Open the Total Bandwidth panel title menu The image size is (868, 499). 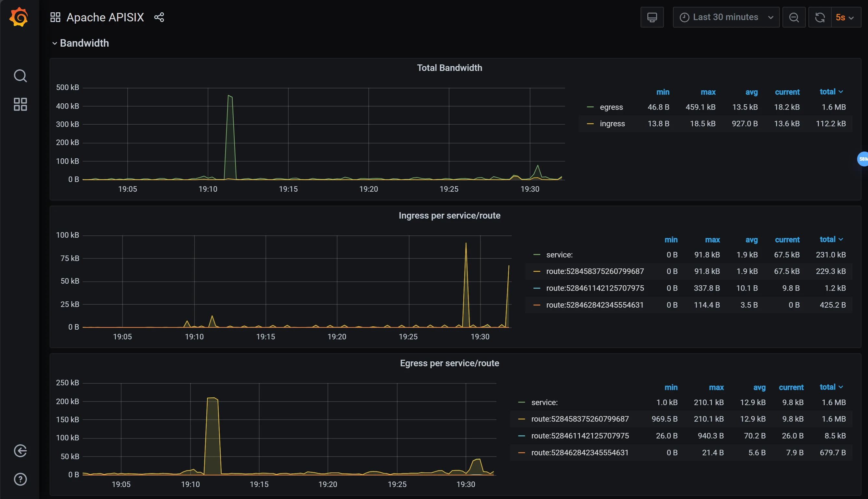(449, 68)
